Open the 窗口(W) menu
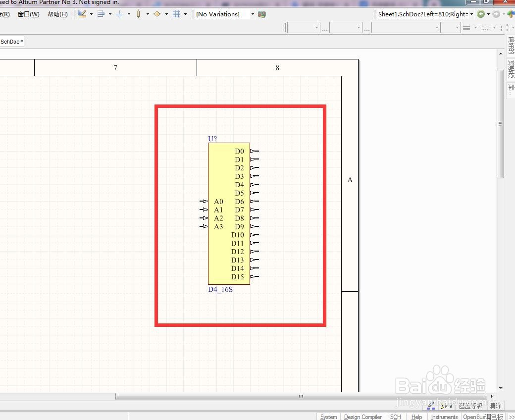The image size is (515, 420). coord(29,14)
